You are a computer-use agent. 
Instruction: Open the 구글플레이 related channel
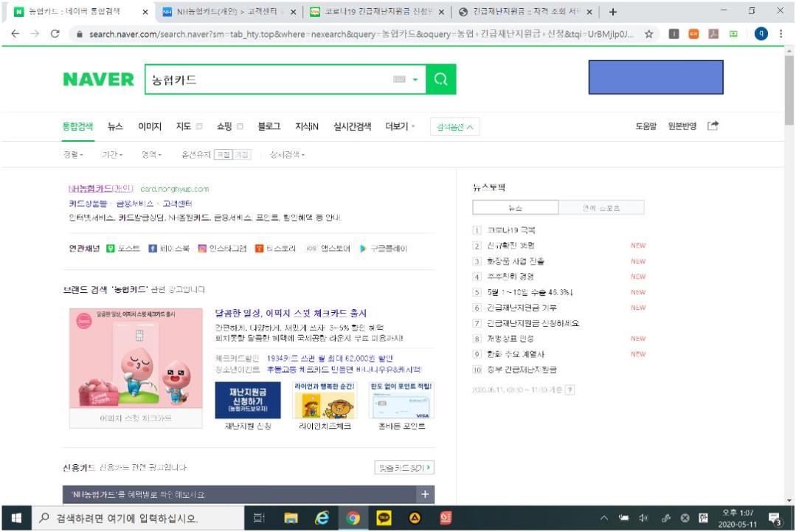pos(384,248)
